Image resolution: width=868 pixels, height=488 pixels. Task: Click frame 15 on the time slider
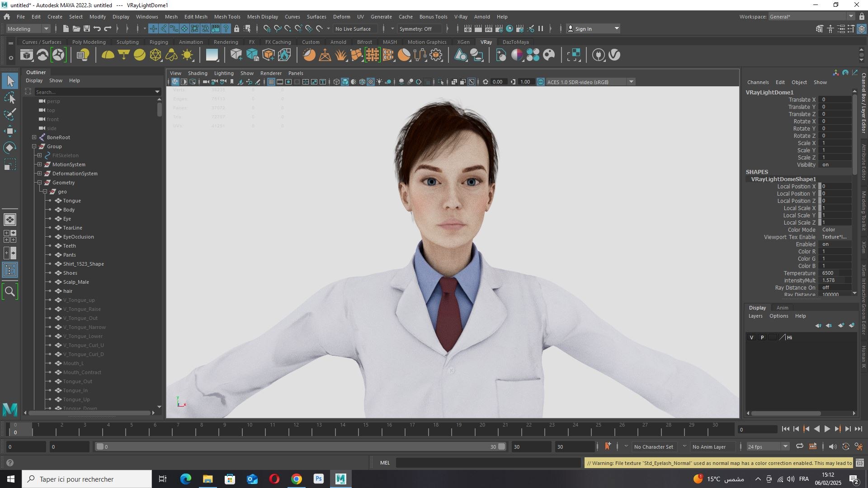459,428
